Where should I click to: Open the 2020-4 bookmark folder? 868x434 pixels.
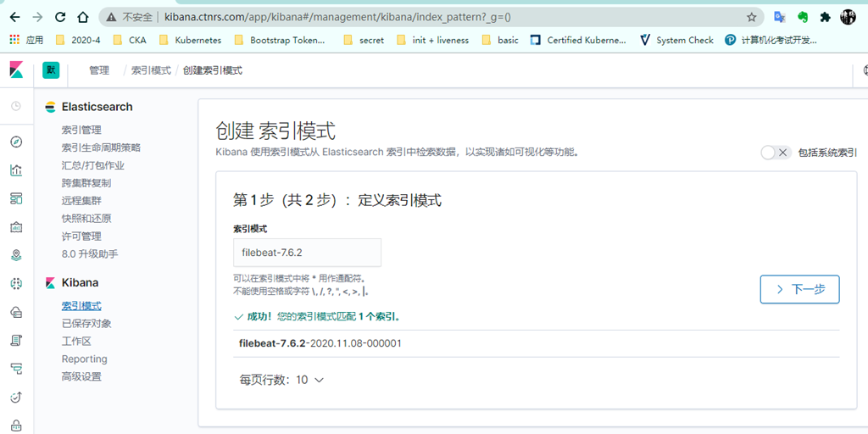pyautogui.click(x=77, y=40)
